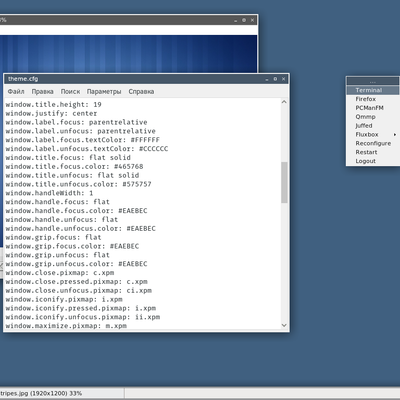Select Logout in the root menu

pyautogui.click(x=373, y=161)
